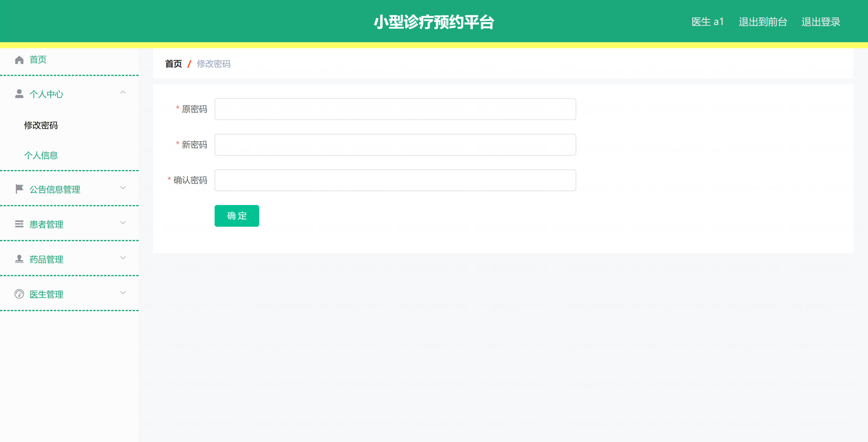Expand the 药品管理 chevron
The width and height of the screenshot is (868, 442).
(123, 258)
